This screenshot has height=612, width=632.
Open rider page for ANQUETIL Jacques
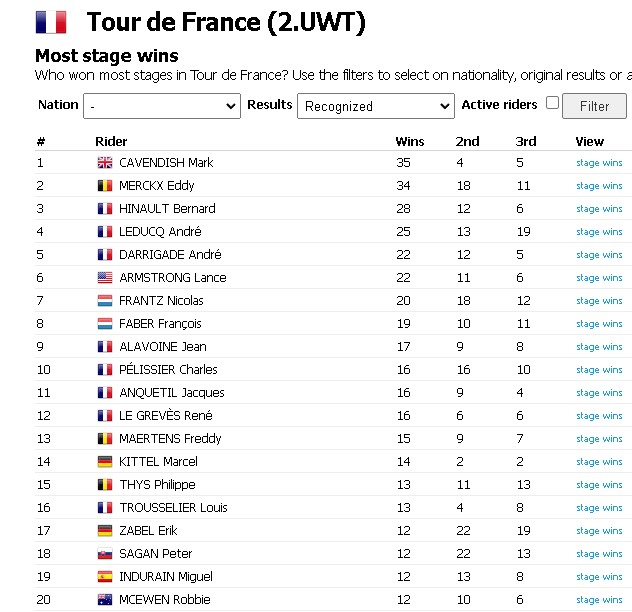172,393
